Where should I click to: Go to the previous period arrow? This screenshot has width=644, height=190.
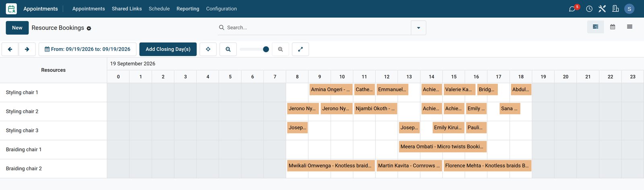tap(10, 49)
